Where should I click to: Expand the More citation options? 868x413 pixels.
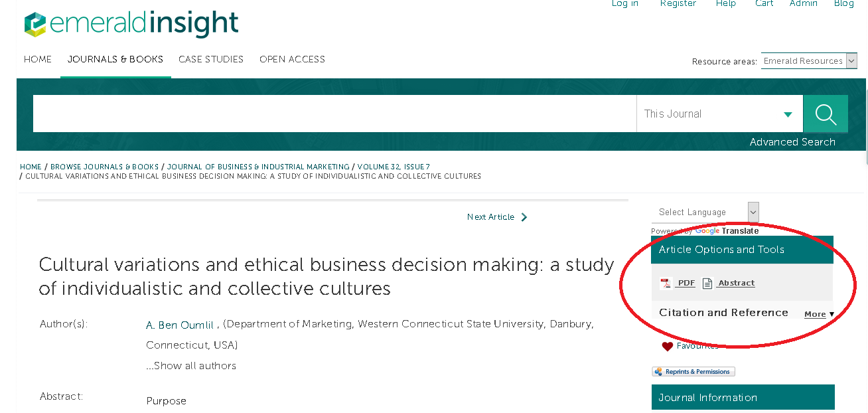click(x=818, y=314)
